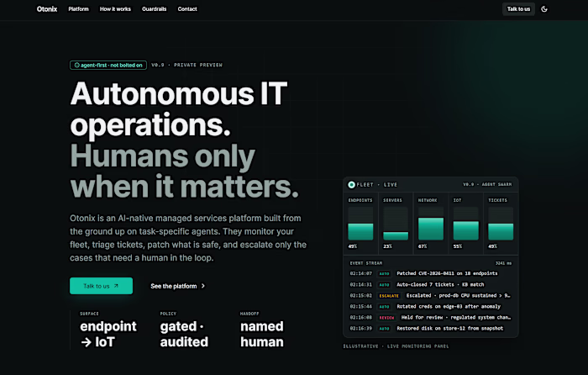Click the AUTO tag at 02:15:44
Screen dimensions: 588x375
point(385,307)
